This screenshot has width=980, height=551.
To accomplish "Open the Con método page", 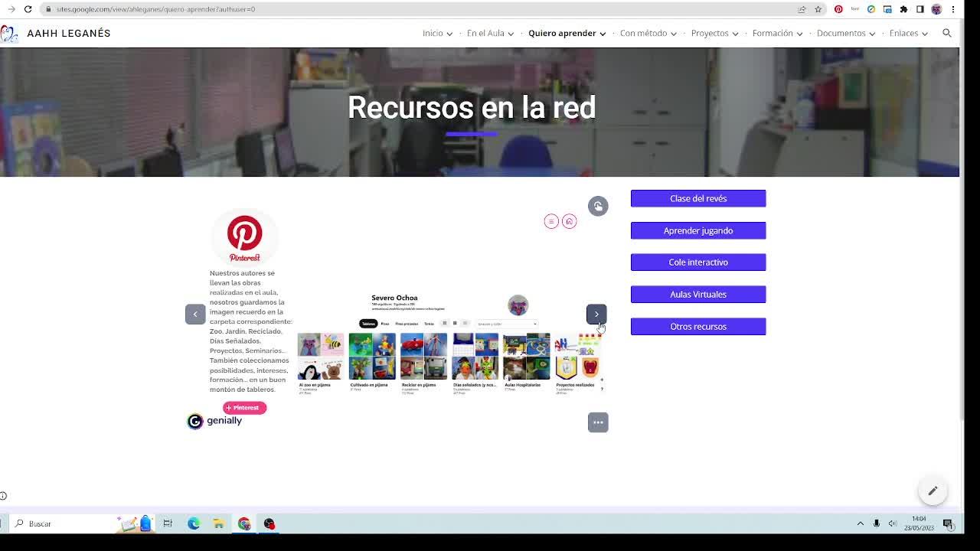I will click(x=643, y=33).
